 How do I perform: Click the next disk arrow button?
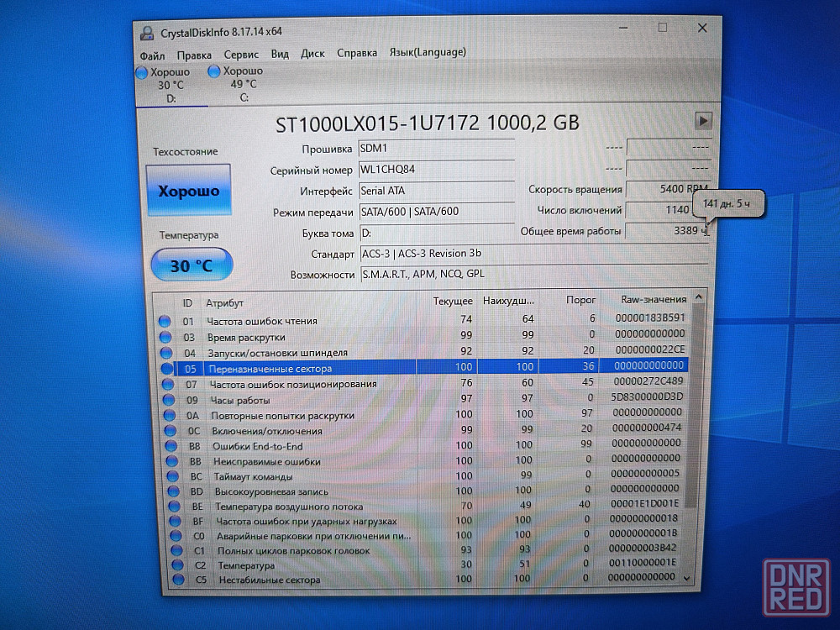coord(703,121)
